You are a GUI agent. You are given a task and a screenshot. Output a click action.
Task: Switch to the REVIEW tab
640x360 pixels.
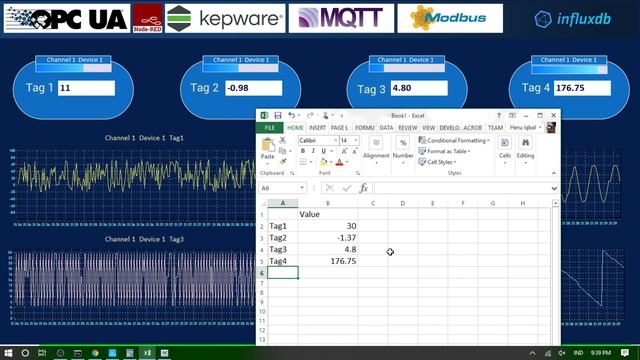point(407,128)
